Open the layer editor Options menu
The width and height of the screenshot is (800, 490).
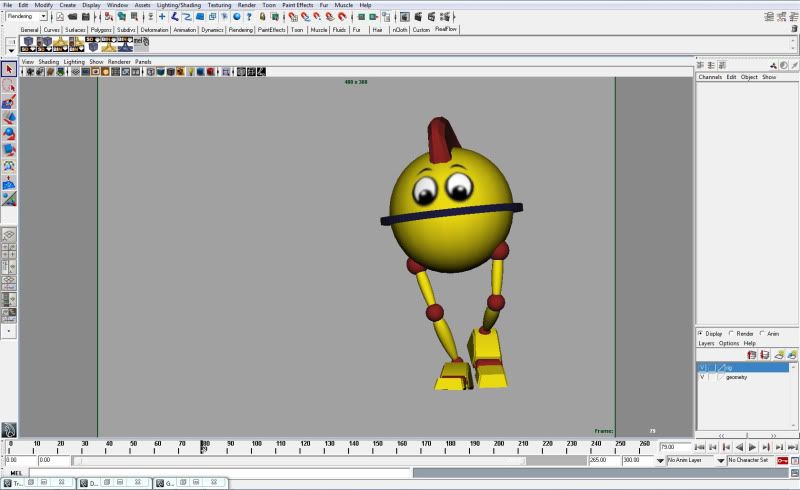tap(729, 344)
